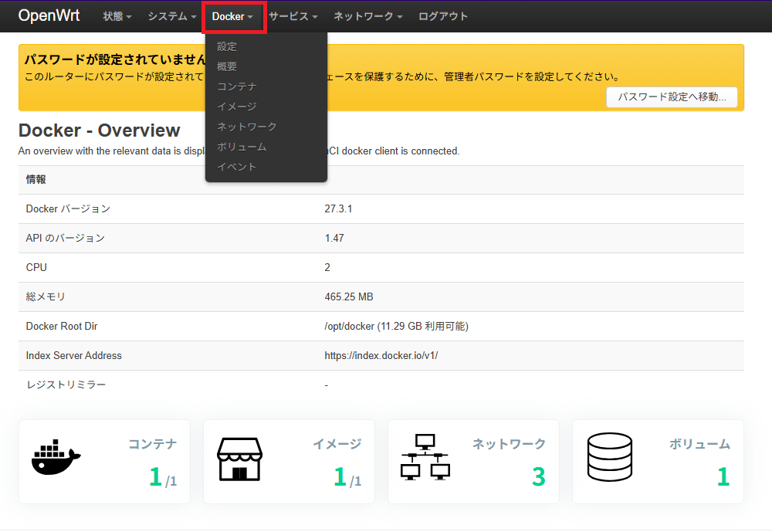
Task: Select 設定 from the Docker dropdown
Action: click(x=227, y=46)
